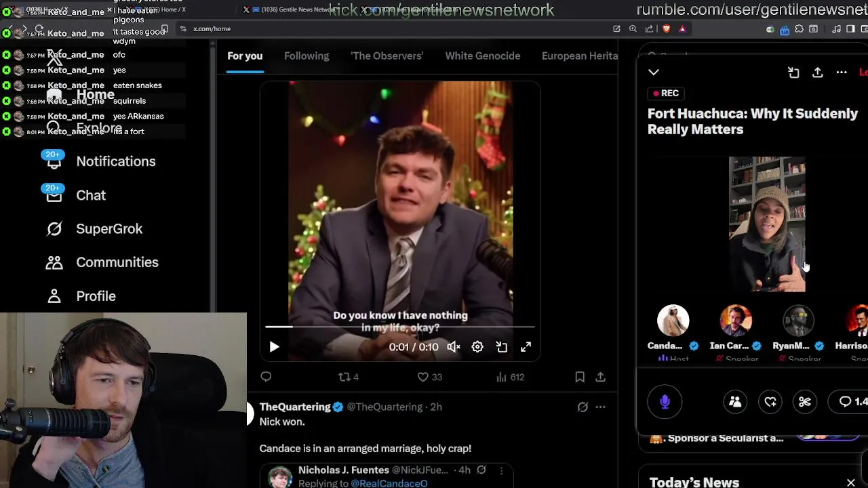
Task: Click the browser address bar x.com/home
Action: (x=212, y=28)
